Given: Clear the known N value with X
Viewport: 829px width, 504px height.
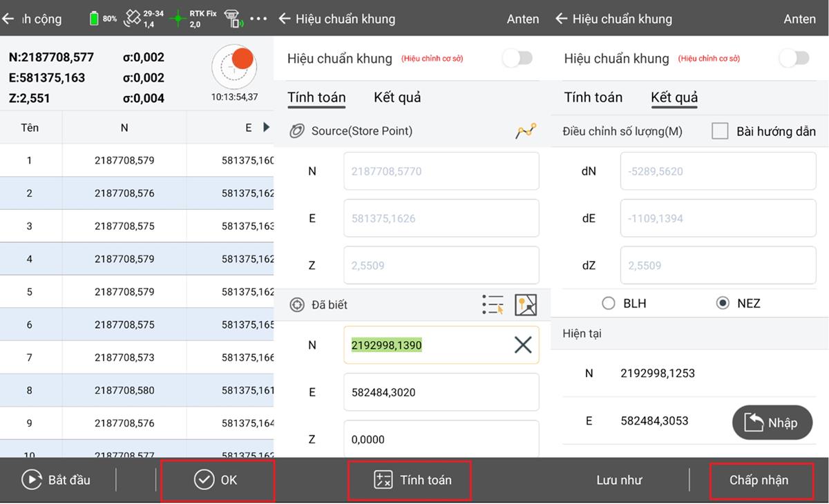Looking at the screenshot, I should (x=523, y=345).
